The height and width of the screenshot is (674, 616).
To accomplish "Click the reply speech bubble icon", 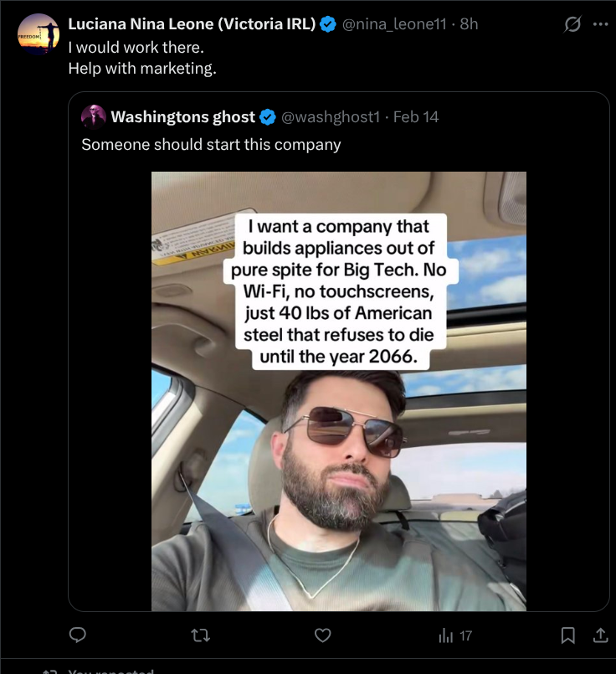I will coord(78,635).
